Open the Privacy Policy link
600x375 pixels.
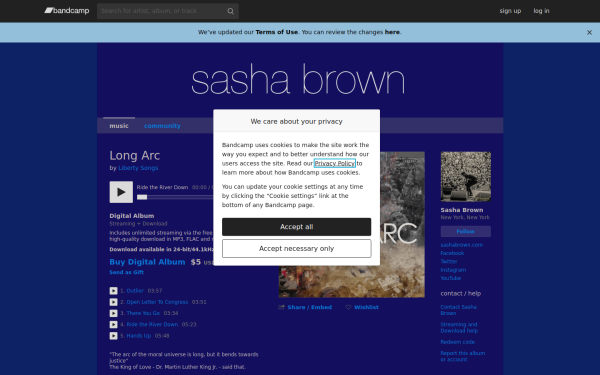[335, 163]
